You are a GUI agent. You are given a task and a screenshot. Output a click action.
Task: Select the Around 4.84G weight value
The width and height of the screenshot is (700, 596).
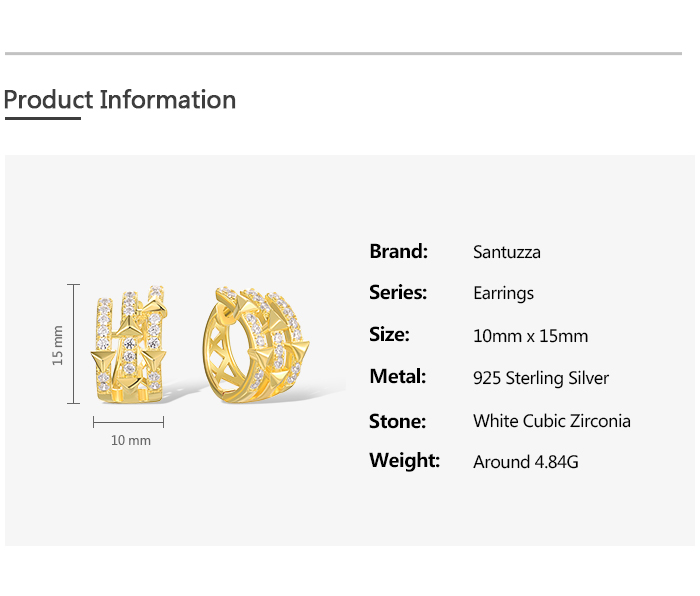(525, 462)
